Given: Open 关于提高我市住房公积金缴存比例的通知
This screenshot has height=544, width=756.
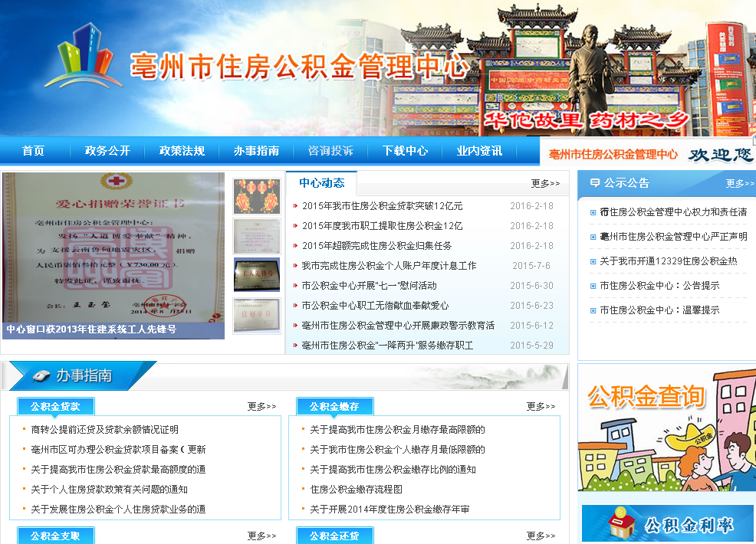Looking at the screenshot, I should (393, 470).
